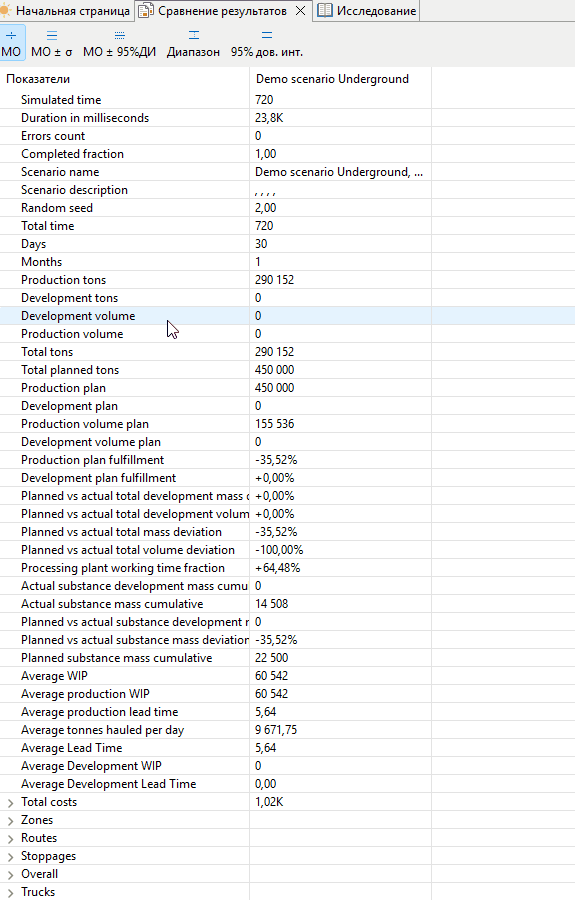Expand the Overall group
Image resolution: width=575 pixels, height=900 pixels.
10,874
